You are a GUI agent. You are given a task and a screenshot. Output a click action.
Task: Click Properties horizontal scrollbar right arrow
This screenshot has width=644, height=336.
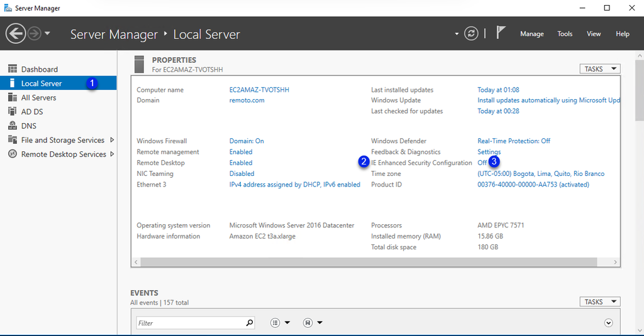click(615, 262)
